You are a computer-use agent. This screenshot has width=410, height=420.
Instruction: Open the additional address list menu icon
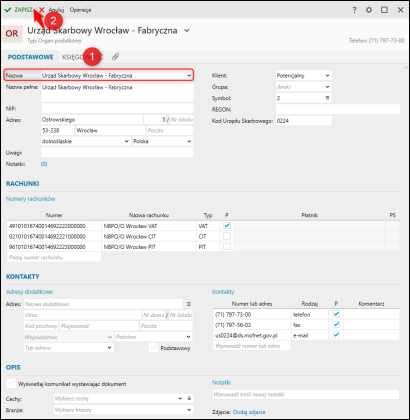[x=189, y=304]
